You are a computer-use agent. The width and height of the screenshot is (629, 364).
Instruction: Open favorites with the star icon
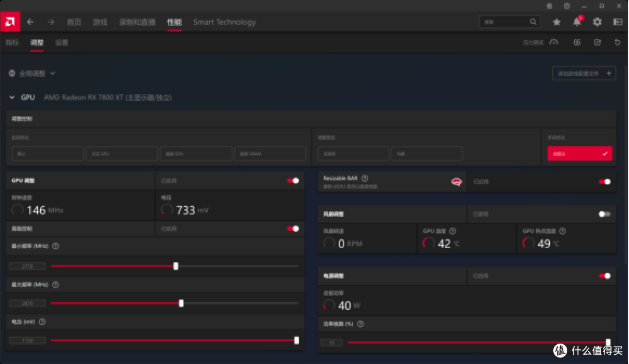[556, 22]
